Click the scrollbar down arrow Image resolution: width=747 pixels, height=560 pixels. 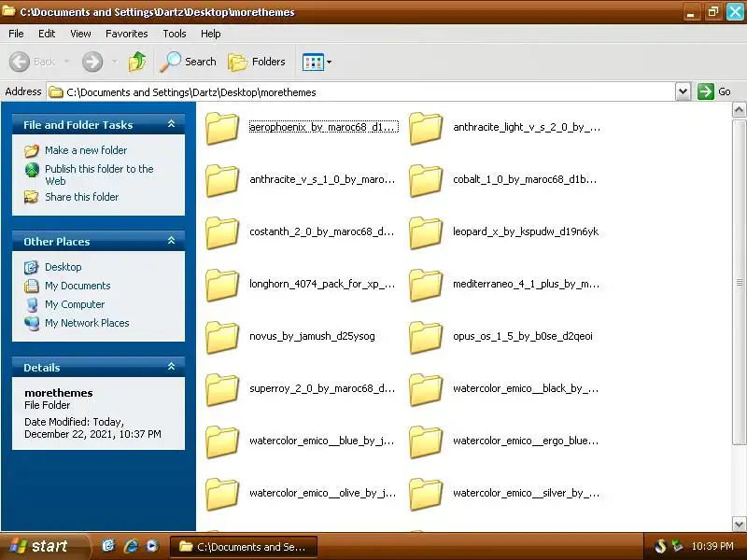(x=739, y=524)
